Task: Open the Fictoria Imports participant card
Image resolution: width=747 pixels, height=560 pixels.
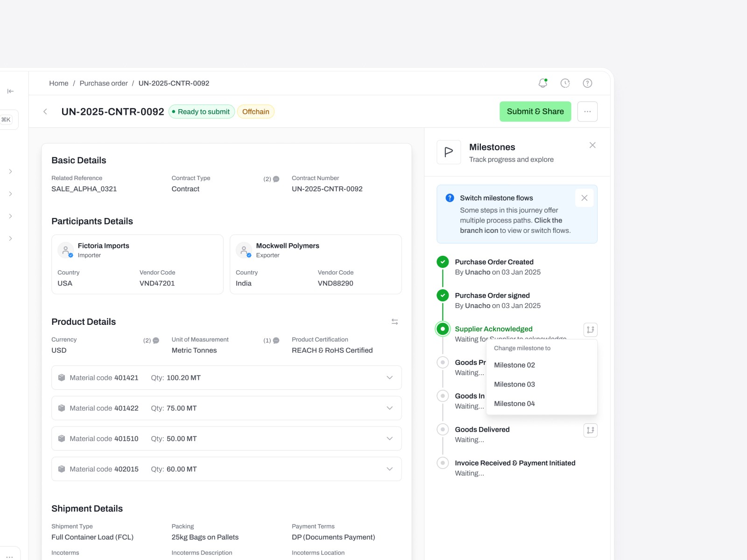Action: pyautogui.click(x=137, y=264)
